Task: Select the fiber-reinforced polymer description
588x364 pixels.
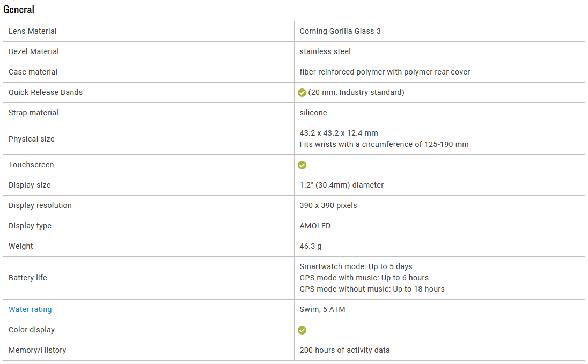Action: 385,72
